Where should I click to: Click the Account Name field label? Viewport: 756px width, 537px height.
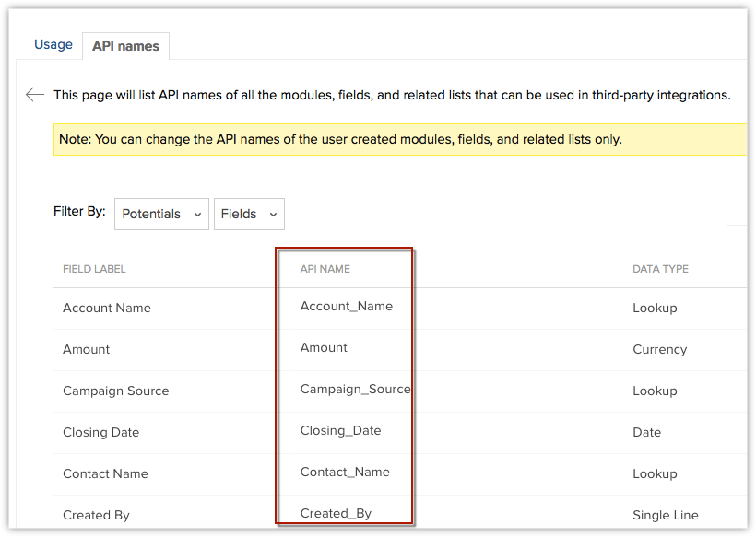click(107, 308)
